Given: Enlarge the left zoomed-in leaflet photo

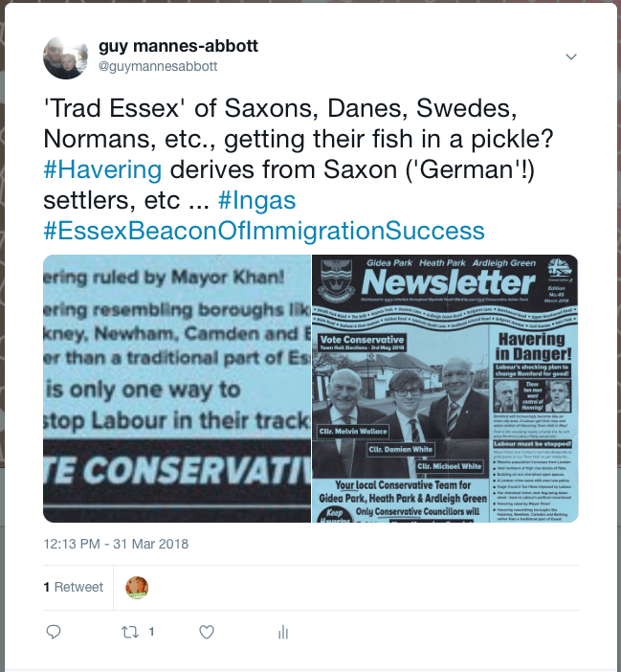Looking at the screenshot, I should pyautogui.click(x=177, y=389).
